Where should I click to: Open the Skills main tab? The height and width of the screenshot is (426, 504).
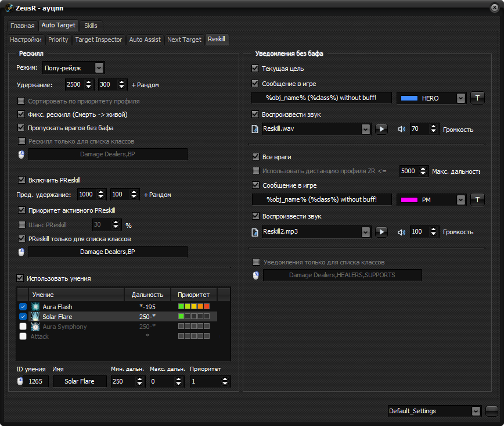point(91,26)
